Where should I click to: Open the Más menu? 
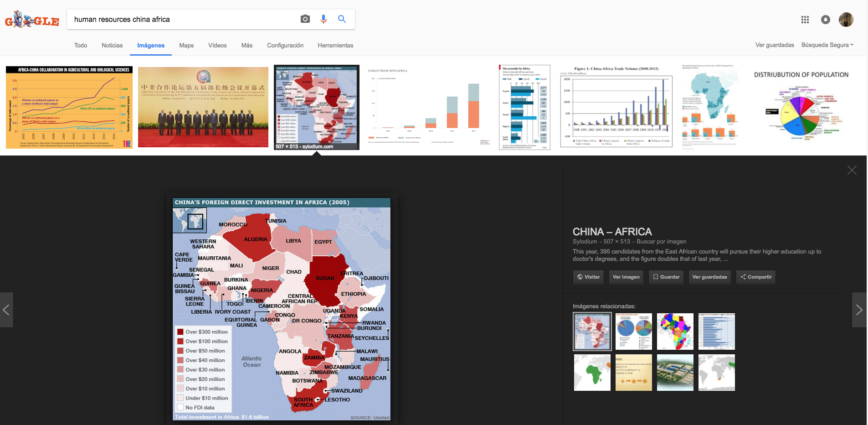click(247, 46)
